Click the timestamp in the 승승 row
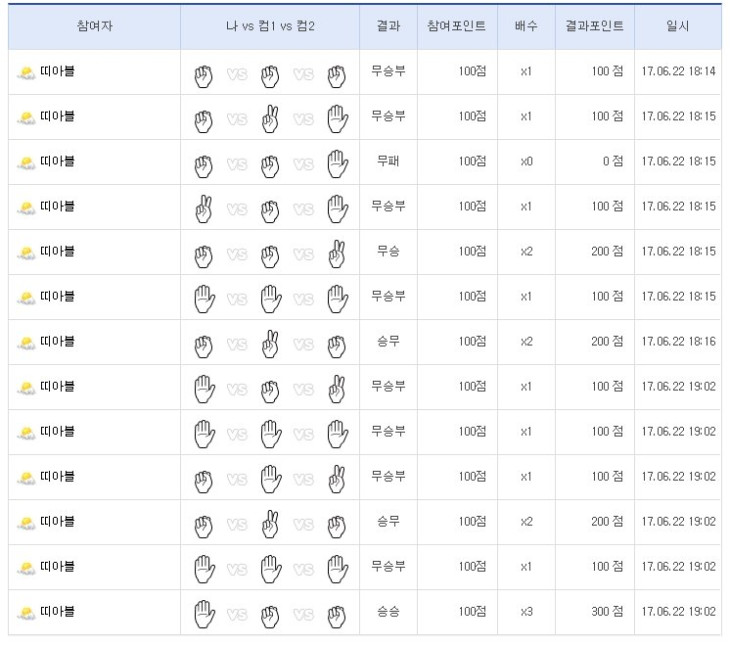The width and height of the screenshot is (730, 646). coord(678,612)
